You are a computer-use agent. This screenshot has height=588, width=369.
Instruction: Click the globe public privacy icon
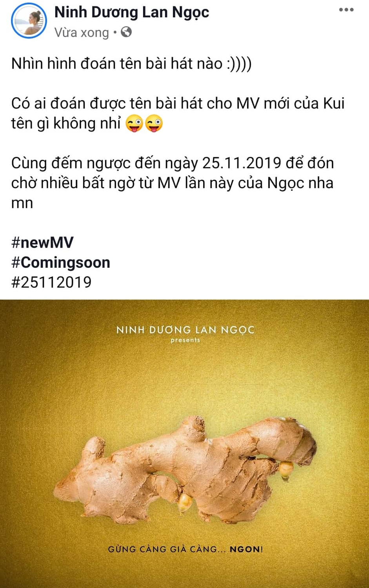[126, 32]
